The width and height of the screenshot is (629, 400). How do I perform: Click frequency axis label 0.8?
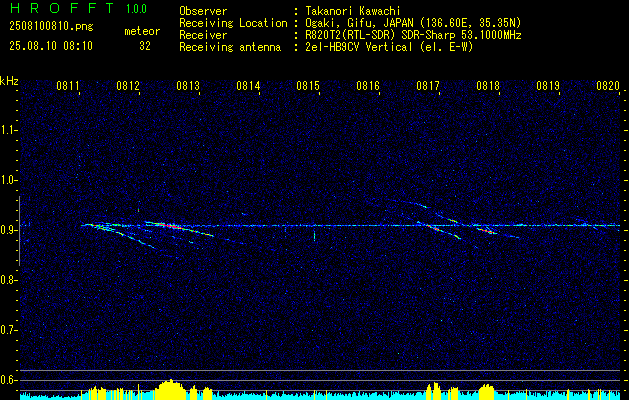[x=8, y=280]
